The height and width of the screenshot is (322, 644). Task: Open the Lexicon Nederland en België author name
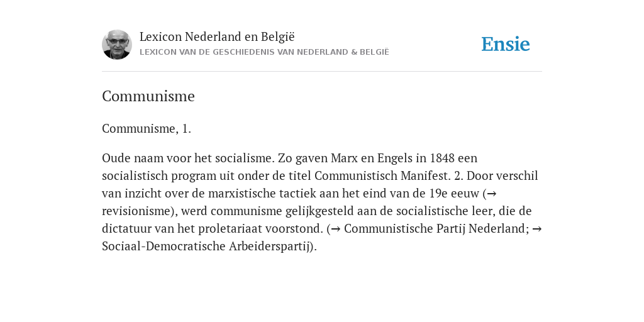(217, 36)
